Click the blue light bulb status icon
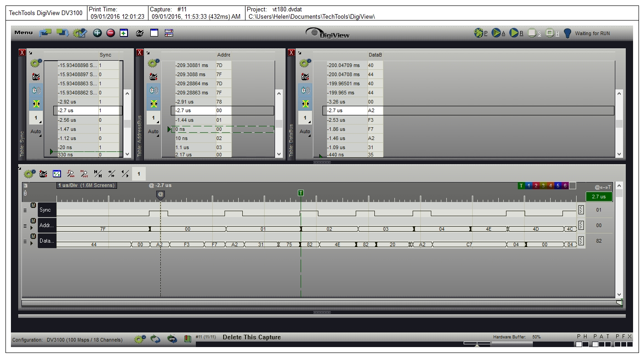Viewport: 644px width, 358px height. [567, 33]
